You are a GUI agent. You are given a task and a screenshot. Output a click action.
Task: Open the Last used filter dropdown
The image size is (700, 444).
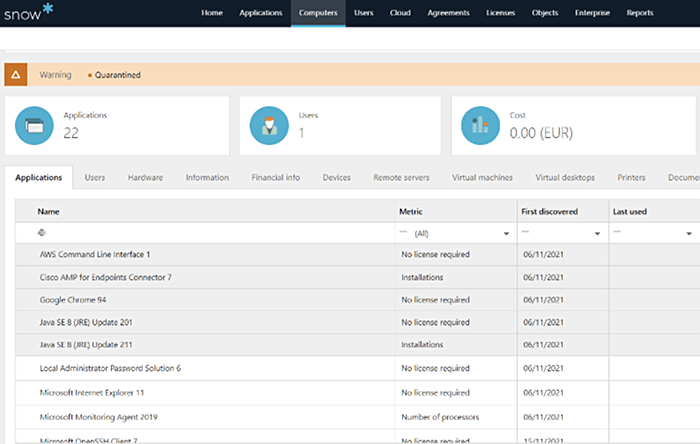pos(689,233)
